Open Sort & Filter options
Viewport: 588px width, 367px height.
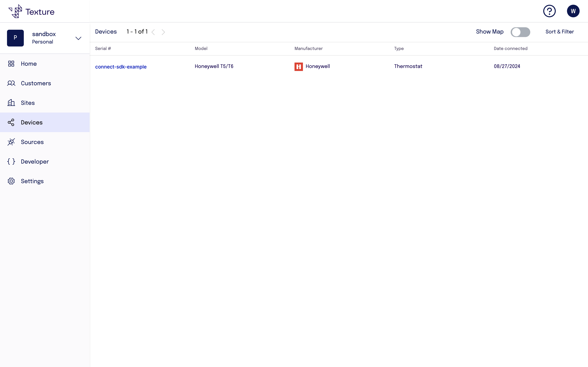pyautogui.click(x=560, y=32)
